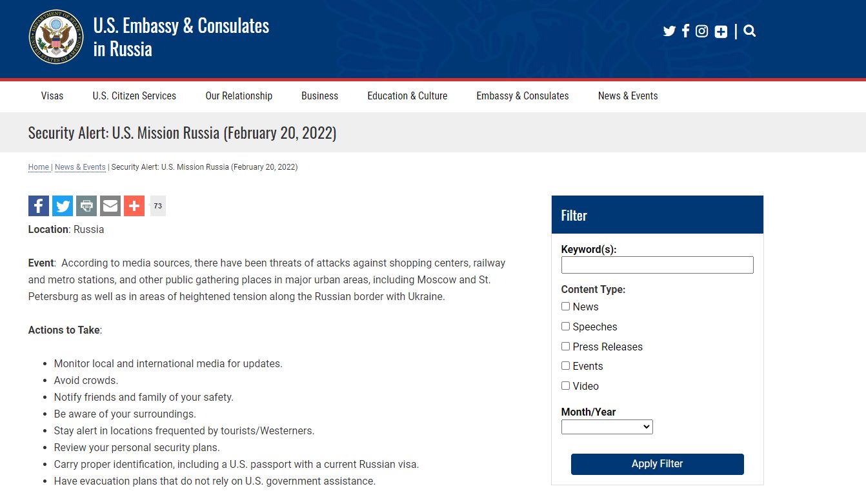Open the Business menu
The image size is (866, 504).
(x=319, y=96)
